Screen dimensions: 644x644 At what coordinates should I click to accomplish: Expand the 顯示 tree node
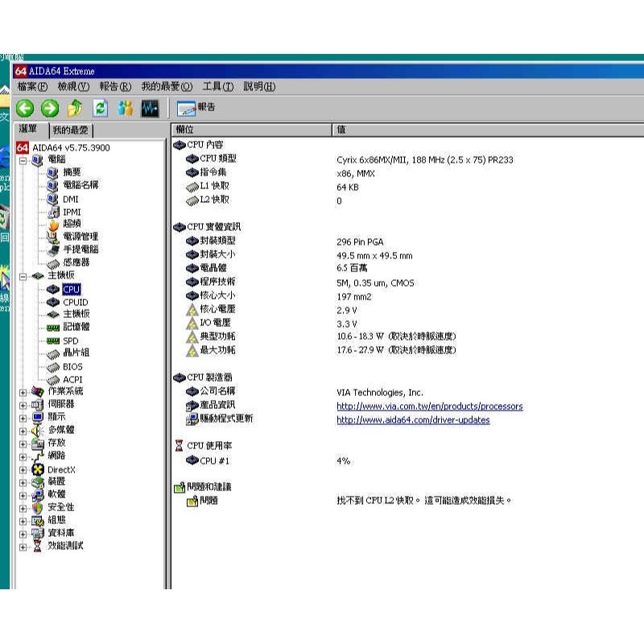click(23, 418)
